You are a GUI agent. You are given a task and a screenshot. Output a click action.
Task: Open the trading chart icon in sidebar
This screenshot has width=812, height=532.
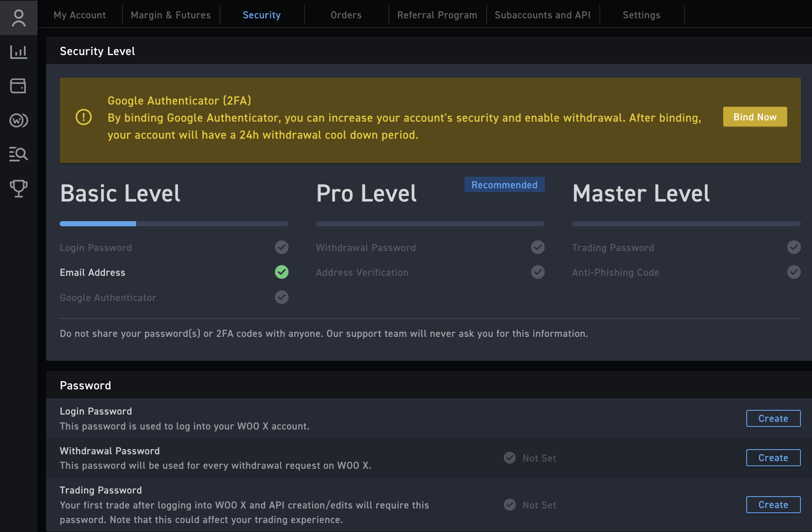coord(18,52)
